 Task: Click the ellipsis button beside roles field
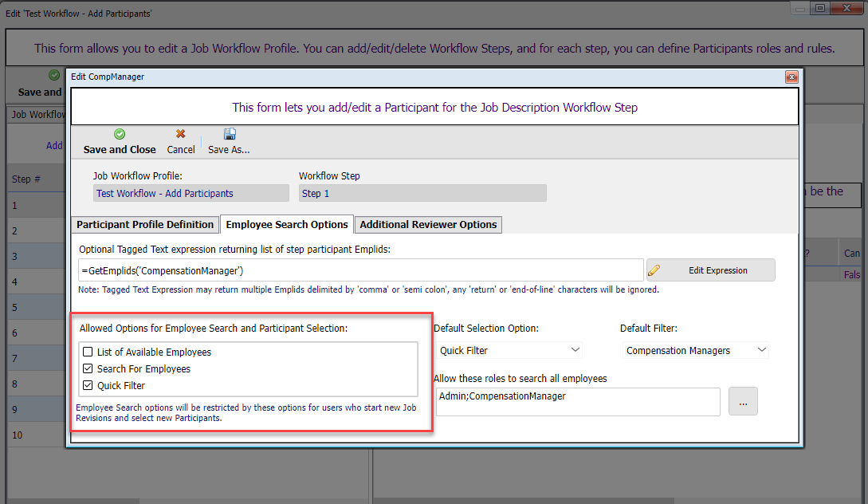743,402
